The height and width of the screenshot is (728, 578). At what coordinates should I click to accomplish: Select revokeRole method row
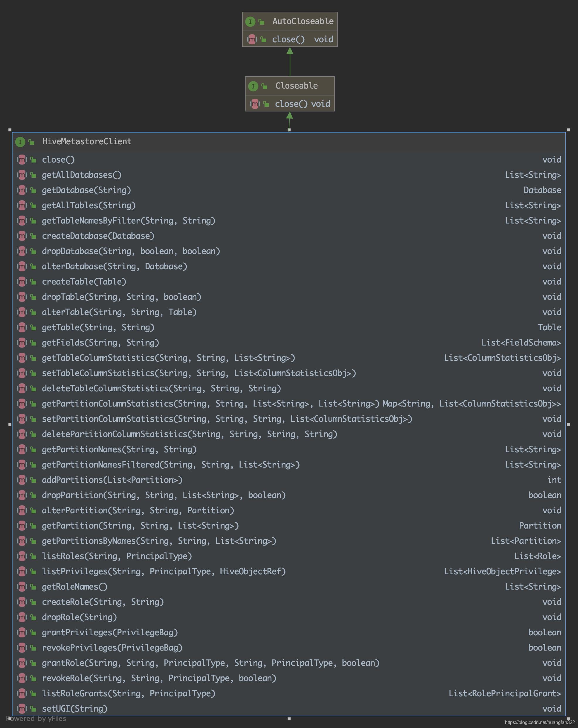coord(289,678)
